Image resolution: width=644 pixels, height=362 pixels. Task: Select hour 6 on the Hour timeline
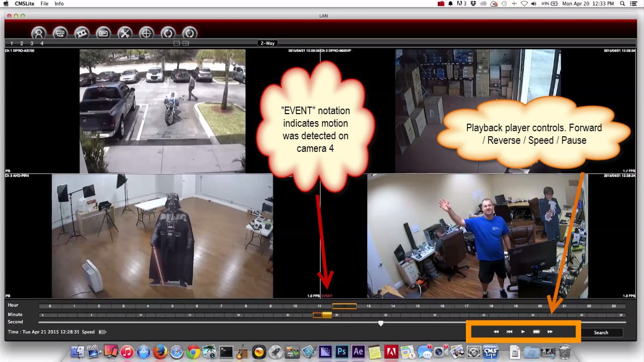tap(197, 306)
